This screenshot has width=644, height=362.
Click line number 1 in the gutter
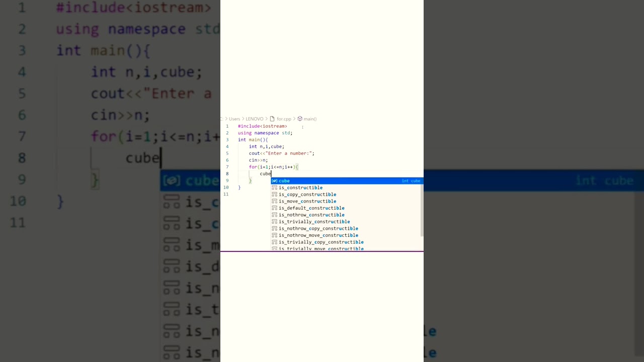(x=227, y=126)
